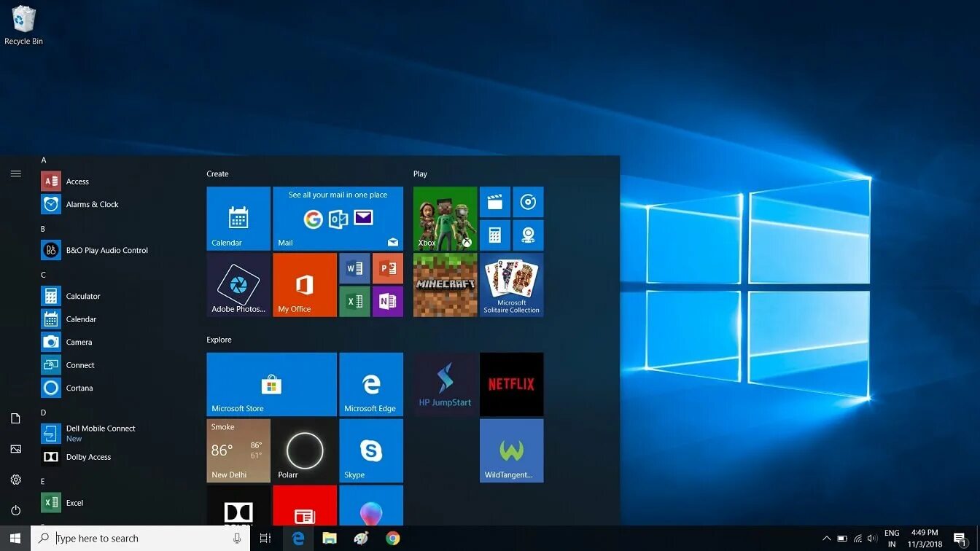Screen dimensions: 980x551
Task: Open the volume control in tray
Action: (x=872, y=539)
